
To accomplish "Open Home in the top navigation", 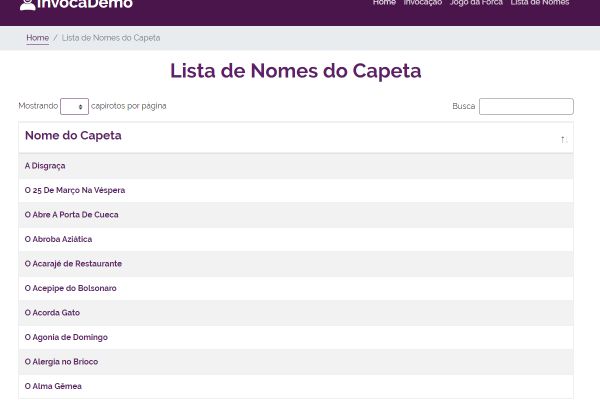I will pos(384,3).
